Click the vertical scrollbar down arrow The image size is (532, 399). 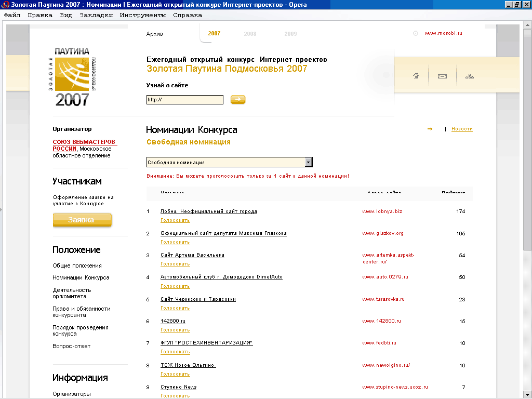(x=527, y=394)
